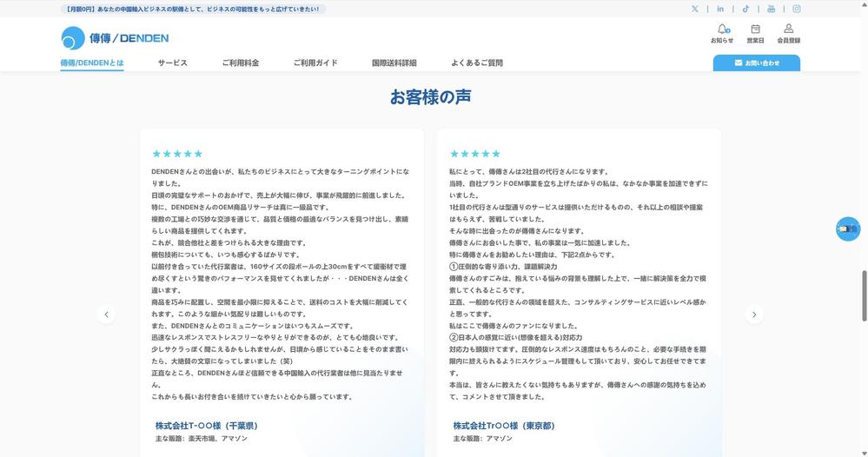Open the Instagram social link
868x457 pixels.
tap(797, 9)
